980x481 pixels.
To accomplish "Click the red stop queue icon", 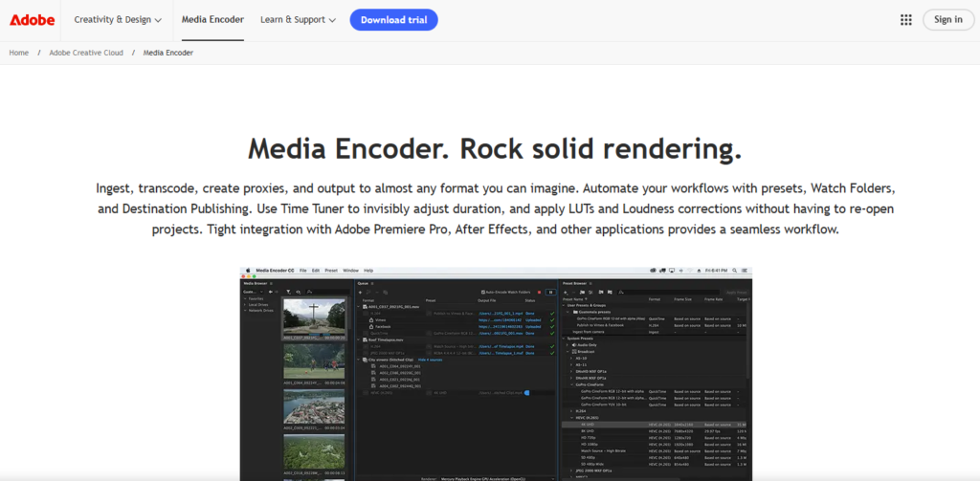I will pos(539,292).
